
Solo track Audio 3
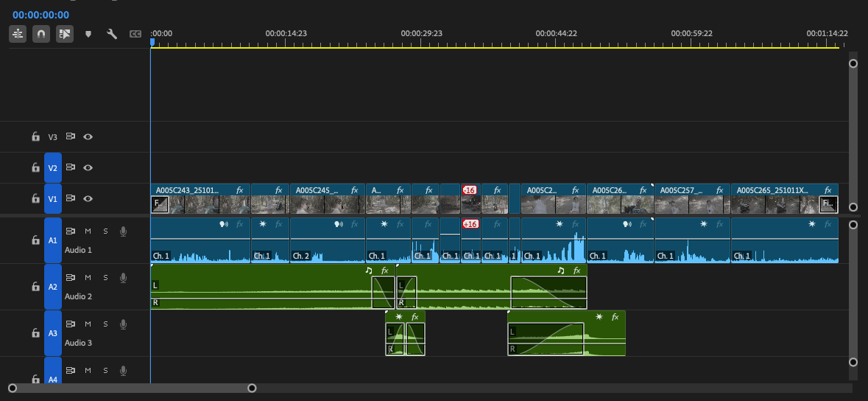click(105, 324)
